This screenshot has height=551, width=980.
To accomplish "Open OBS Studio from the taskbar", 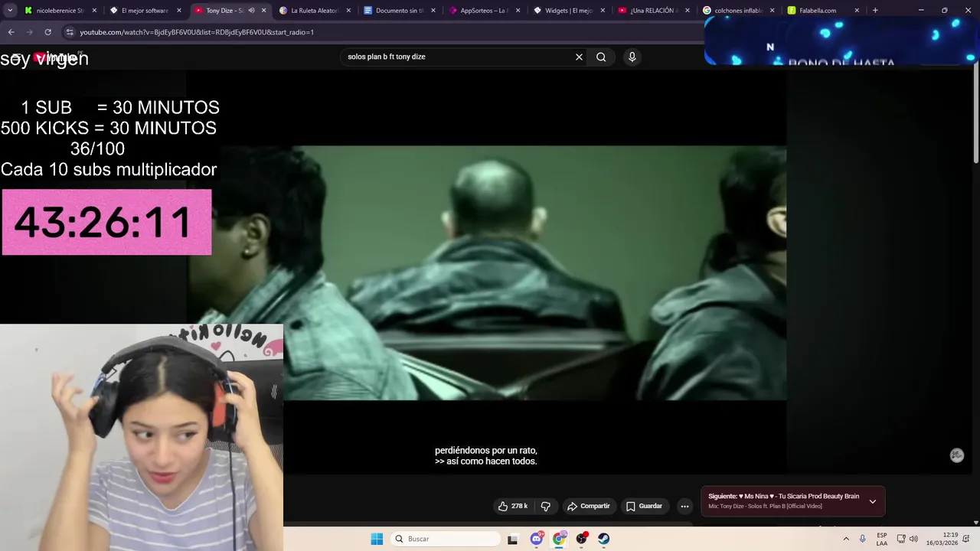I will tap(582, 539).
